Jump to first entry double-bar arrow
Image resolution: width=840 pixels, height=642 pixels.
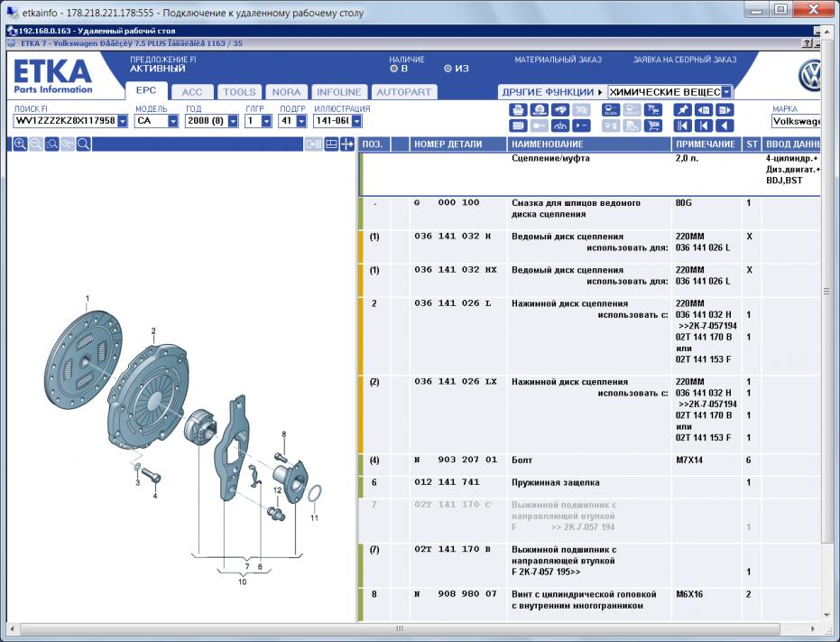click(x=682, y=126)
